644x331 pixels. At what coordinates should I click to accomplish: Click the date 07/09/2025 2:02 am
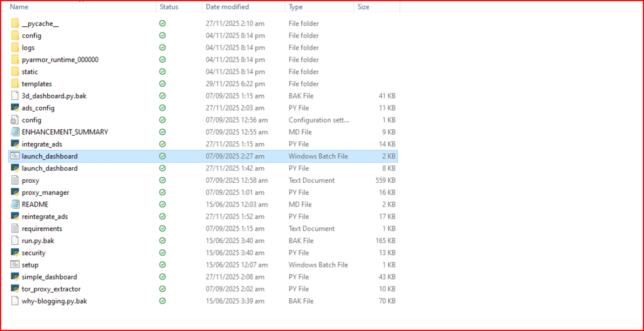[235, 289]
